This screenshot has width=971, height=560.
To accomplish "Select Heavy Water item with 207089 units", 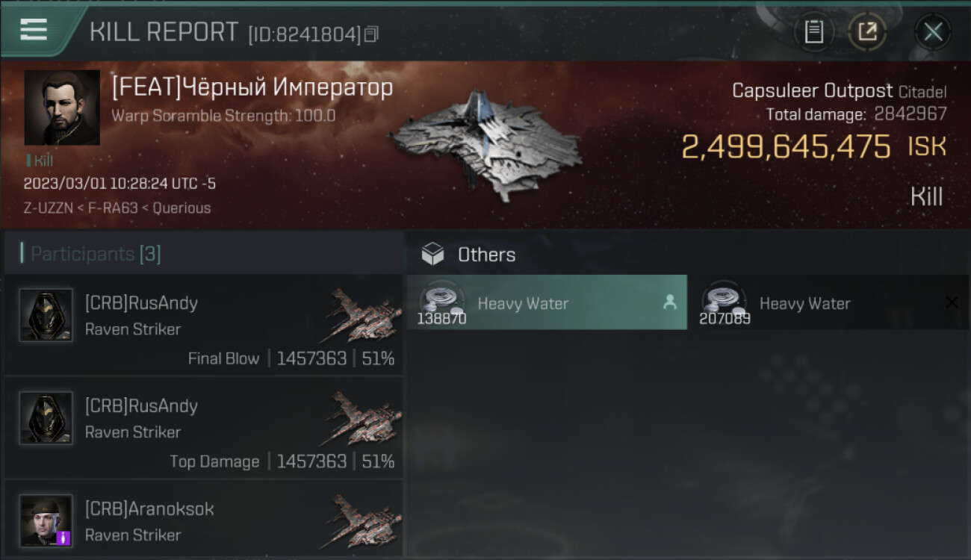I will coord(829,302).
